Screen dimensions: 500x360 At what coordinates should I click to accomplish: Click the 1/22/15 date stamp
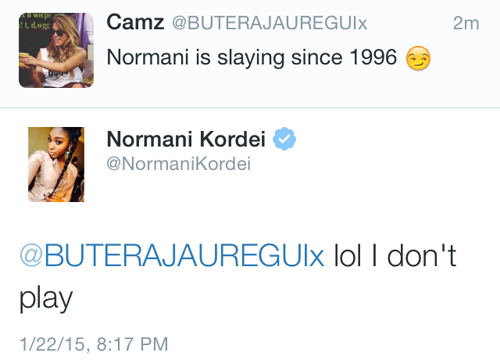click(x=53, y=344)
